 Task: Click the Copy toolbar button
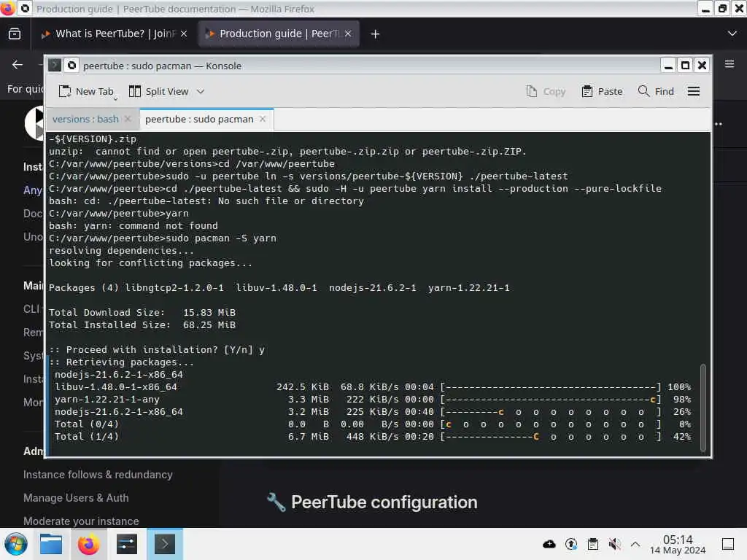[x=546, y=91]
